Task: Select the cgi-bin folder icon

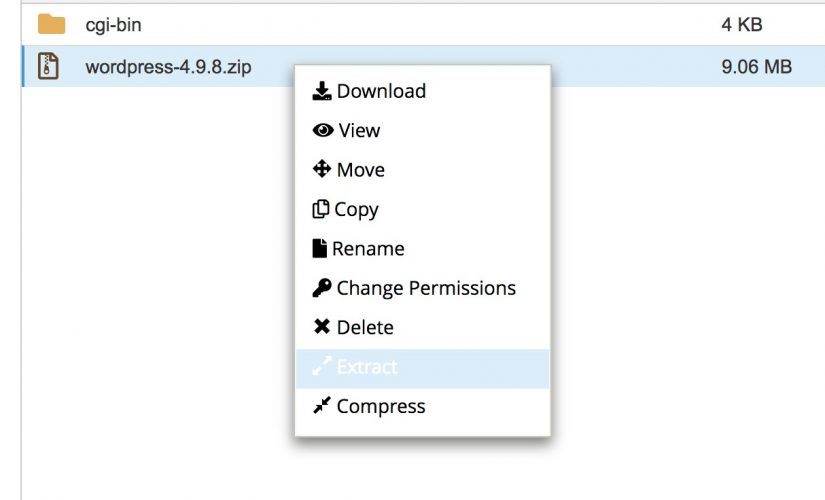Action: click(51, 24)
